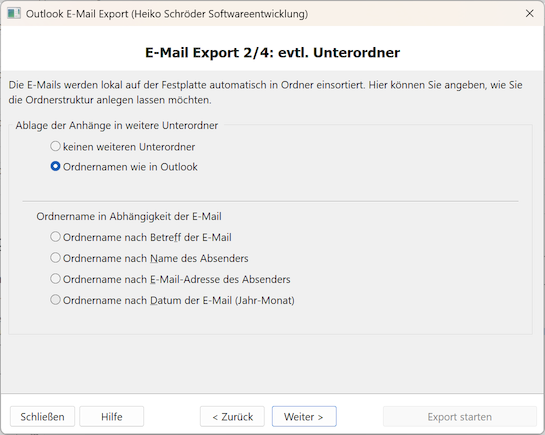Viewport: 545px width, 435px height.
Task: Open Hilfe for this dialog
Action: tap(112, 416)
